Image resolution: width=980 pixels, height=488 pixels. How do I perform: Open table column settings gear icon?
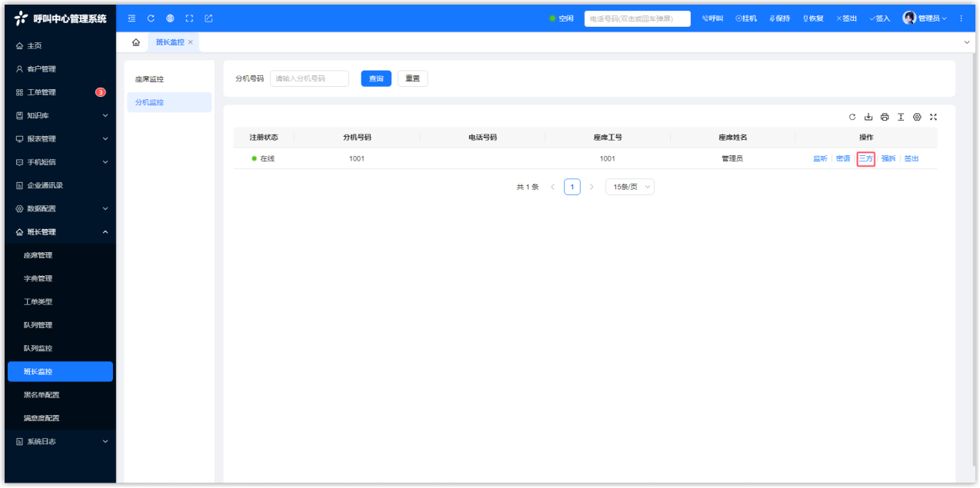coord(917,117)
